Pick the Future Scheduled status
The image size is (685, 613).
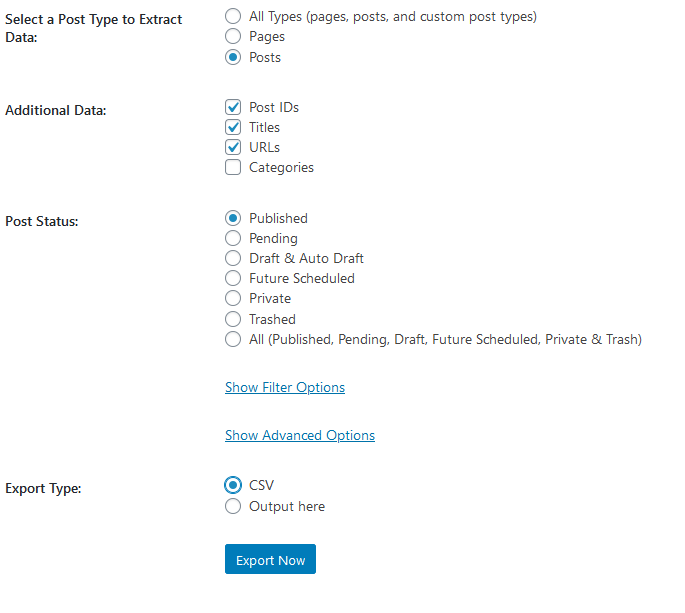tap(233, 278)
